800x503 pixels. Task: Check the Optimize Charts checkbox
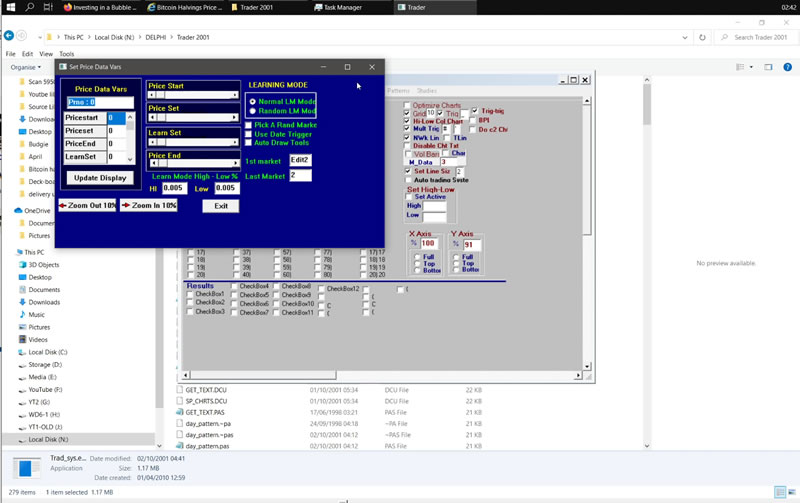click(407, 105)
